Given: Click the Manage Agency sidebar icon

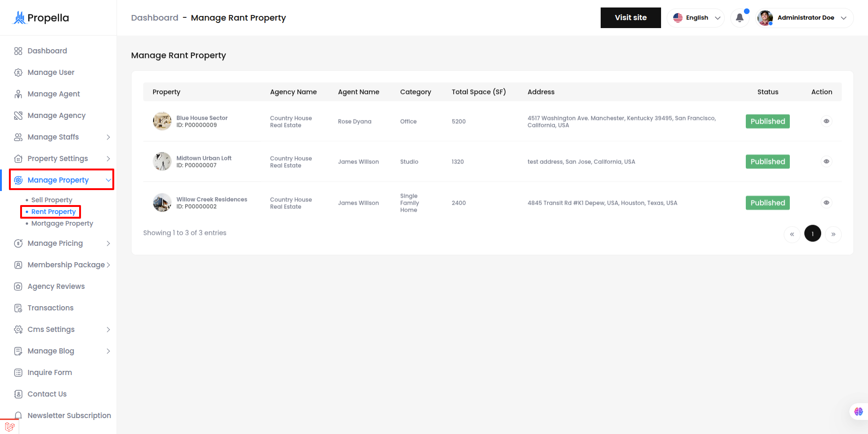Looking at the screenshot, I should tap(18, 116).
